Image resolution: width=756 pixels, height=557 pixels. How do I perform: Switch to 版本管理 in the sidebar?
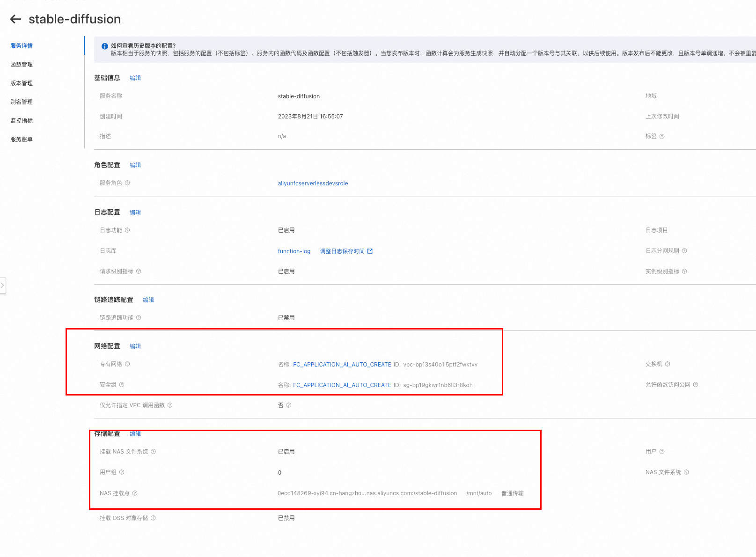click(22, 83)
